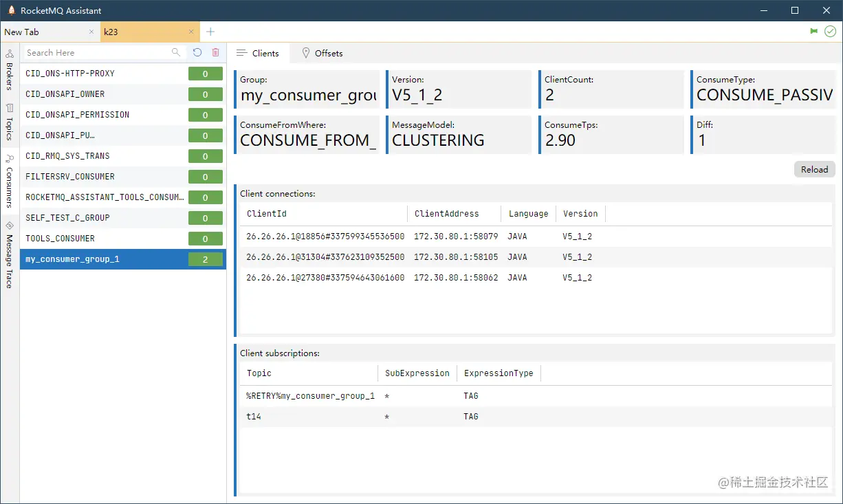Open the Consumers sidebar panel
Image resolution: width=843 pixels, height=504 pixels.
coord(10,181)
